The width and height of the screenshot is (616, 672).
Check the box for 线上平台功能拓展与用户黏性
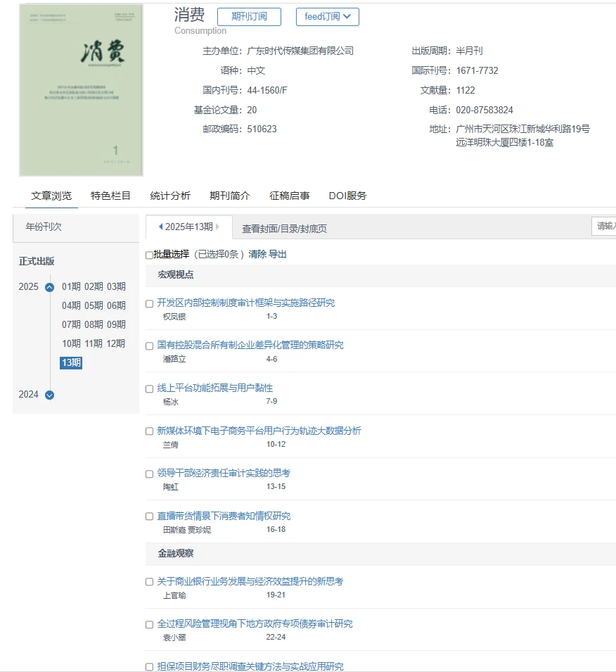tap(150, 388)
